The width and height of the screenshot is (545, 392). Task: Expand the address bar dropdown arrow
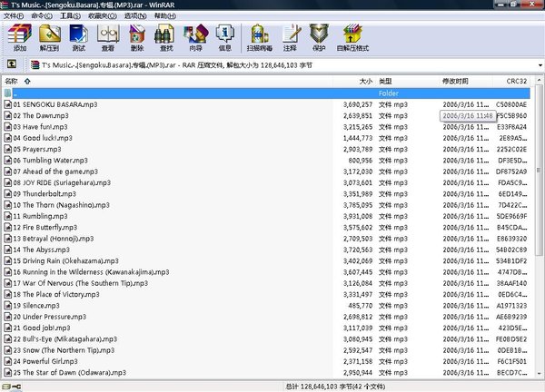pos(540,65)
